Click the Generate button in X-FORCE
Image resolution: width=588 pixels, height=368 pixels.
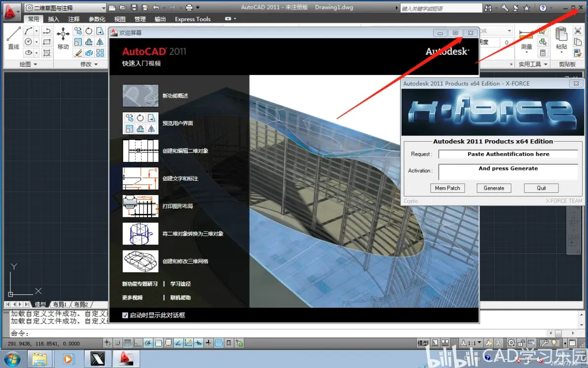pyautogui.click(x=493, y=188)
